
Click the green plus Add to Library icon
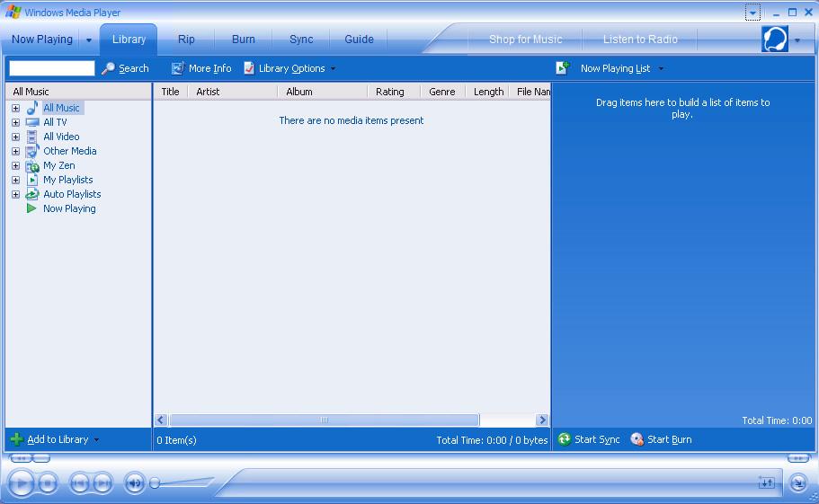(x=17, y=439)
